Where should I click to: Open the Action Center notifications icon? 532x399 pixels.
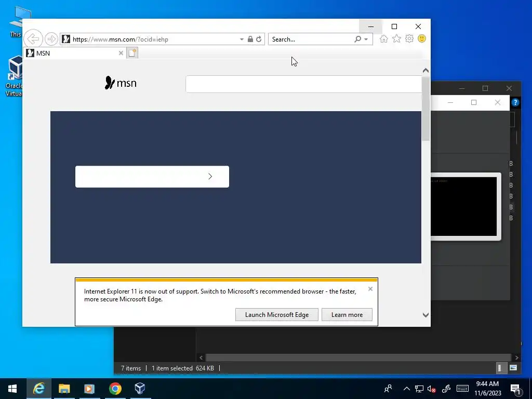coord(515,389)
